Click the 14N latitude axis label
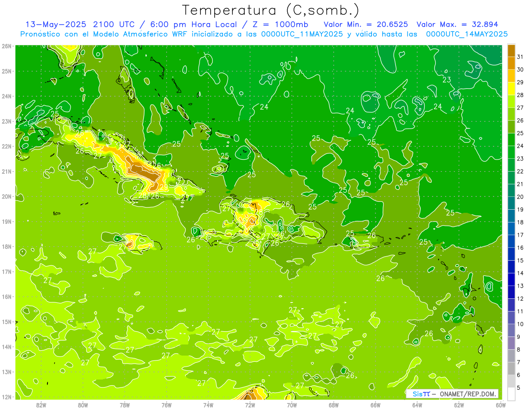Screen dimensions: 532x411 pyautogui.click(x=7, y=347)
